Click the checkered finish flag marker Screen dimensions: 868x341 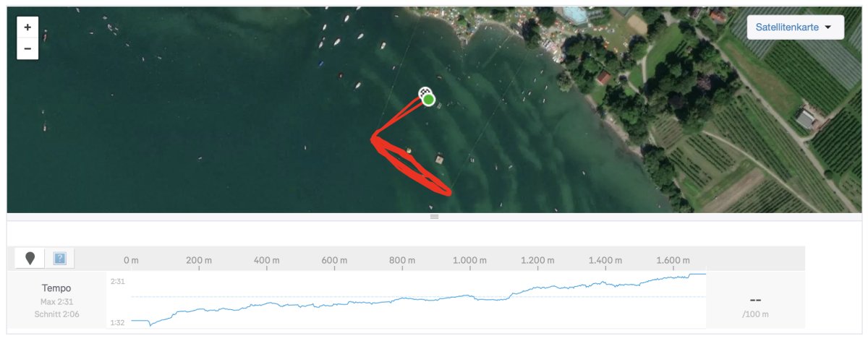pyautogui.click(x=424, y=92)
